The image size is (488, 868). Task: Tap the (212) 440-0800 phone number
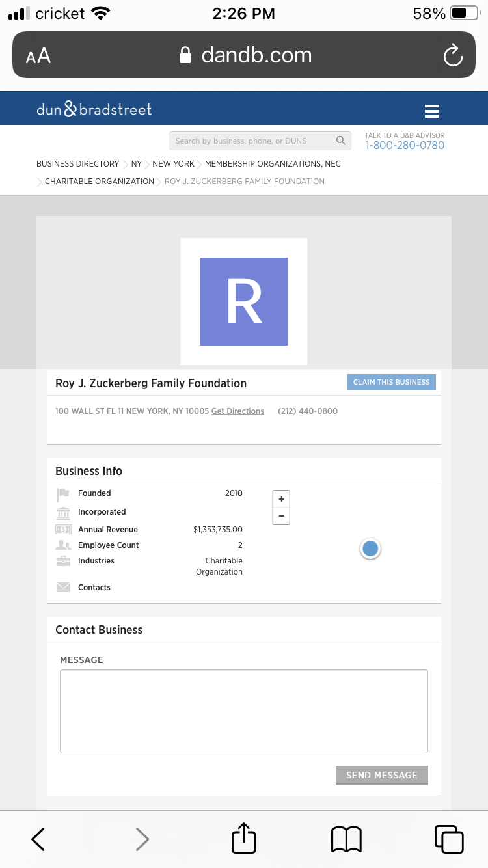(x=308, y=411)
